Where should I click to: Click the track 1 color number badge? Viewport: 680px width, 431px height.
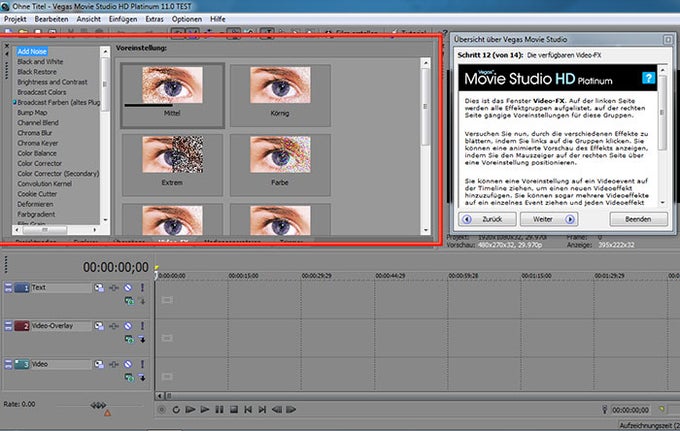coord(22,287)
